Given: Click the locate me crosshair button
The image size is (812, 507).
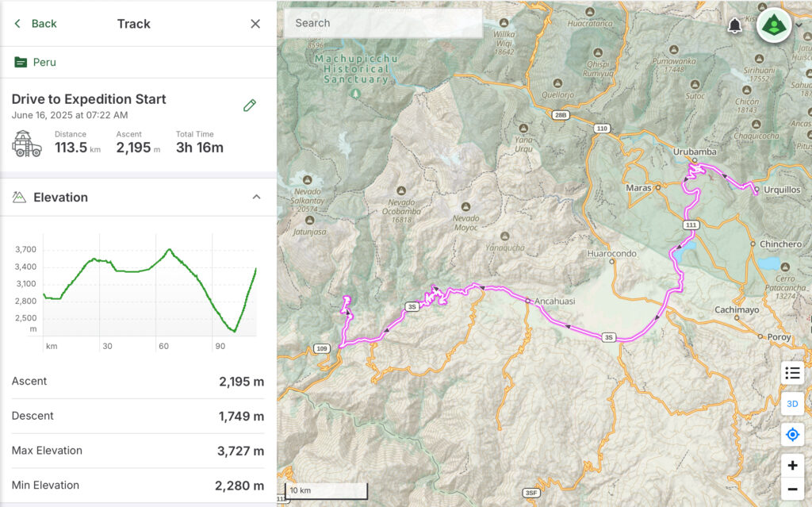Looking at the screenshot, I should tap(791, 435).
